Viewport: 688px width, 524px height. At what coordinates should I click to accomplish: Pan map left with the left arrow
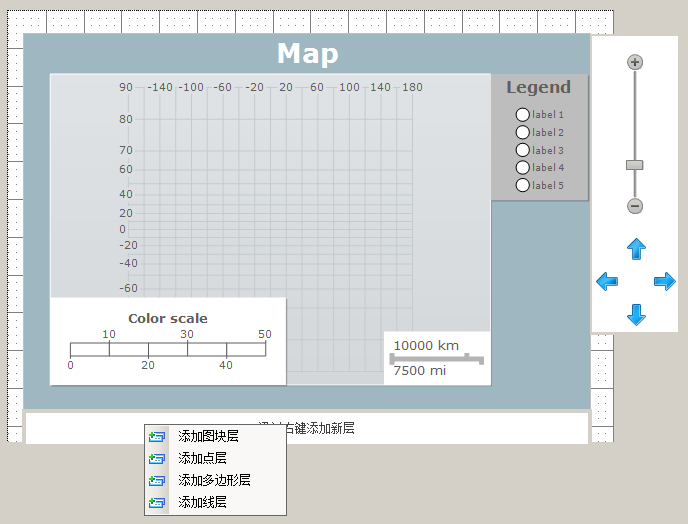[607, 281]
